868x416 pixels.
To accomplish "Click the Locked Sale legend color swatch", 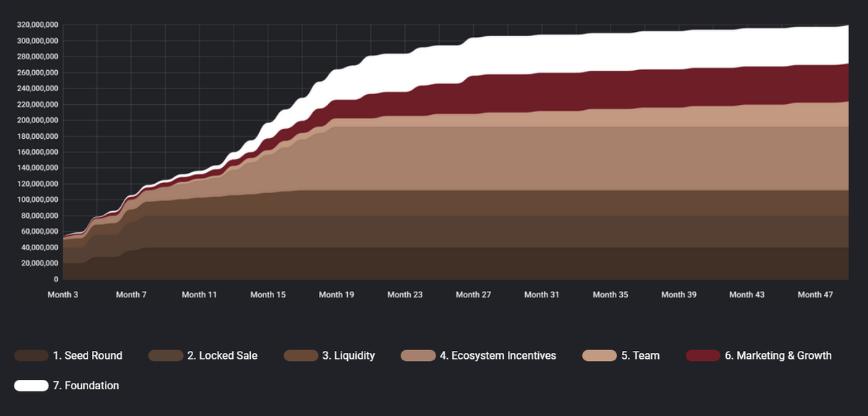I will click(166, 356).
